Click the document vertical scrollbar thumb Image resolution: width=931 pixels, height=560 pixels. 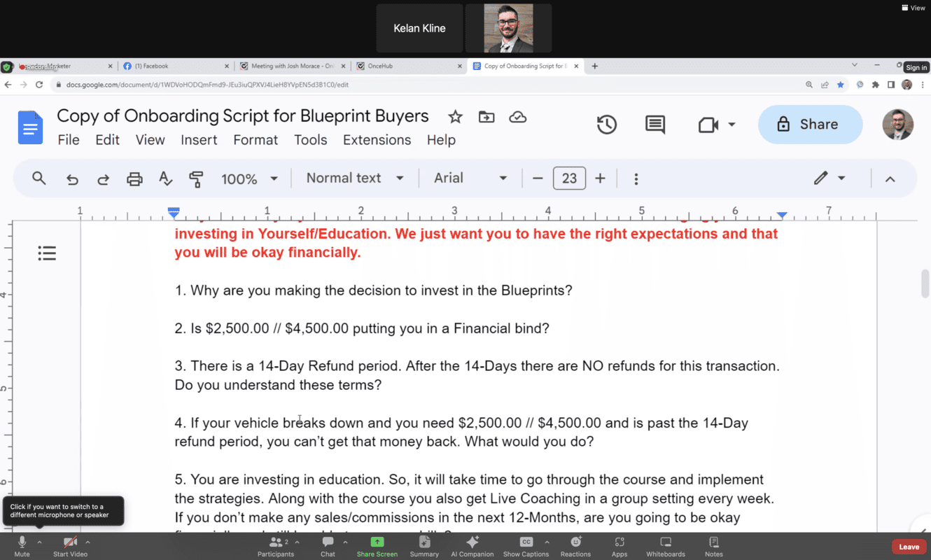[925, 283]
